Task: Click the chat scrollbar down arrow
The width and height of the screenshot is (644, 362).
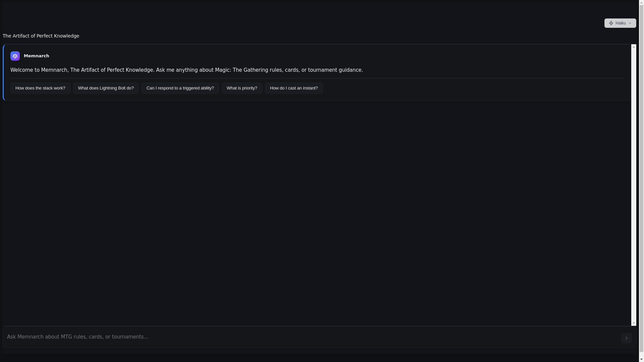Action: 634,323
